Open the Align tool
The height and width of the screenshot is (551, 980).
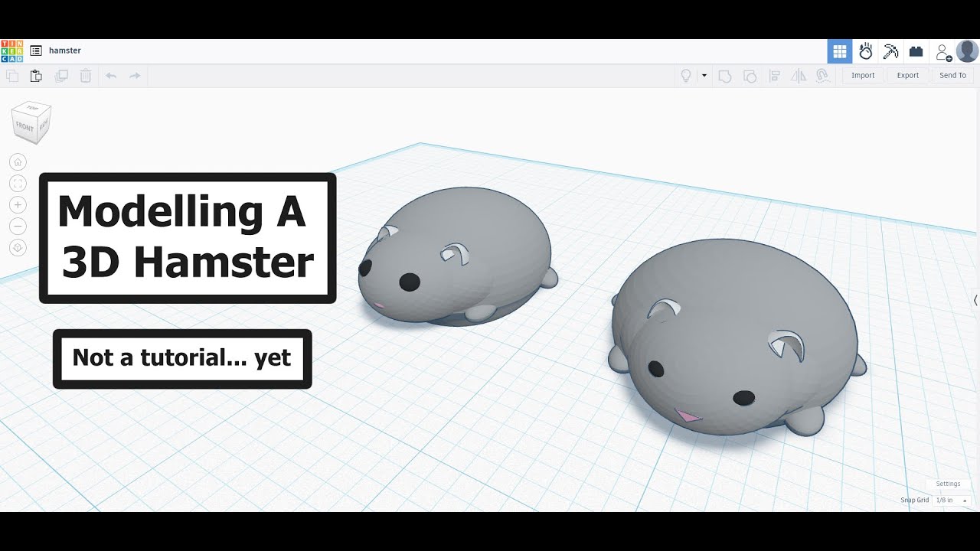(774, 76)
